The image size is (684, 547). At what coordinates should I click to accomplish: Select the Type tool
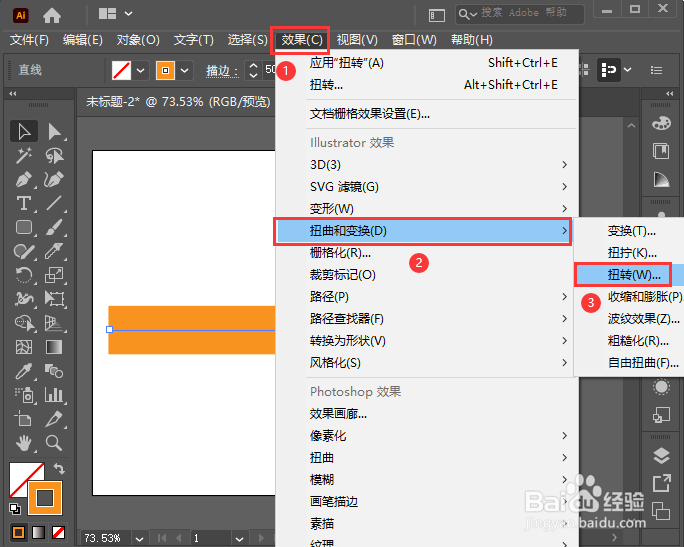click(24, 203)
